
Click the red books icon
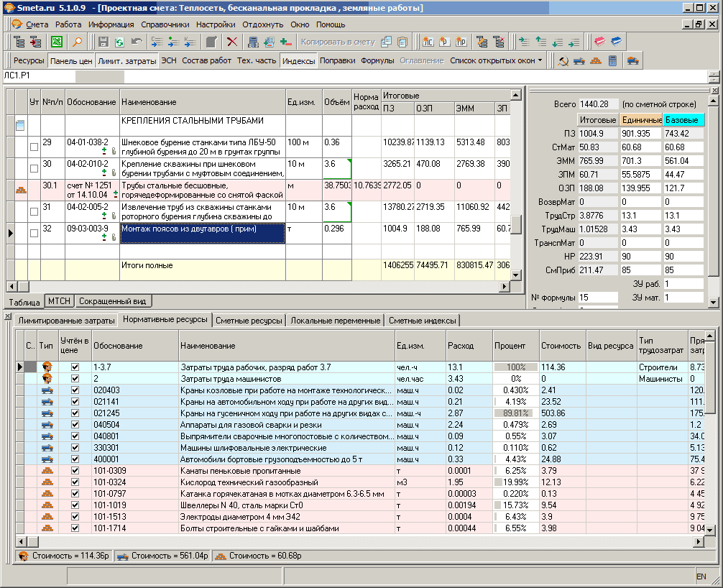coord(599,42)
